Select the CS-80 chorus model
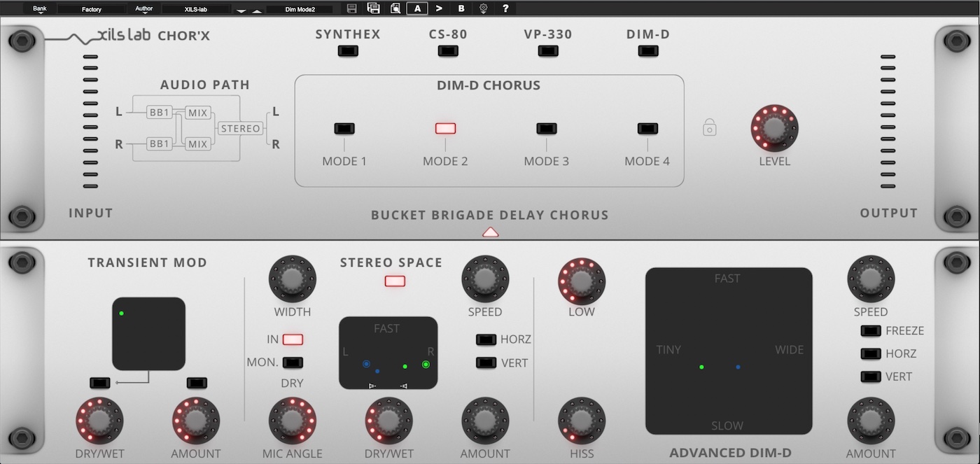The image size is (980, 464). (x=448, y=50)
